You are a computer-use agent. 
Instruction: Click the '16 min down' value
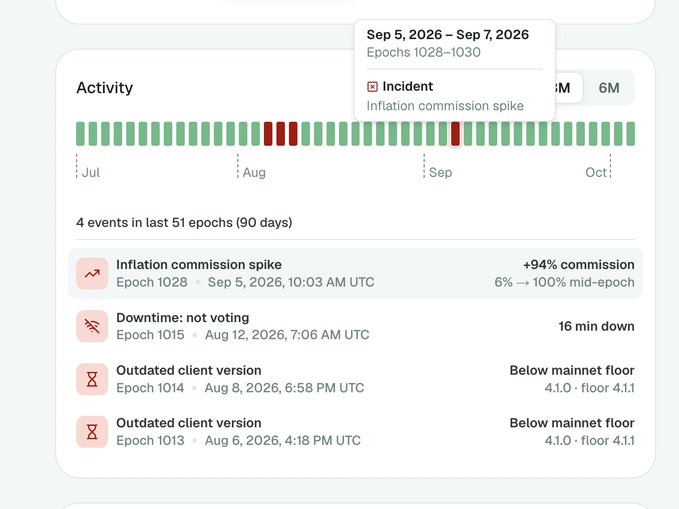click(x=596, y=326)
